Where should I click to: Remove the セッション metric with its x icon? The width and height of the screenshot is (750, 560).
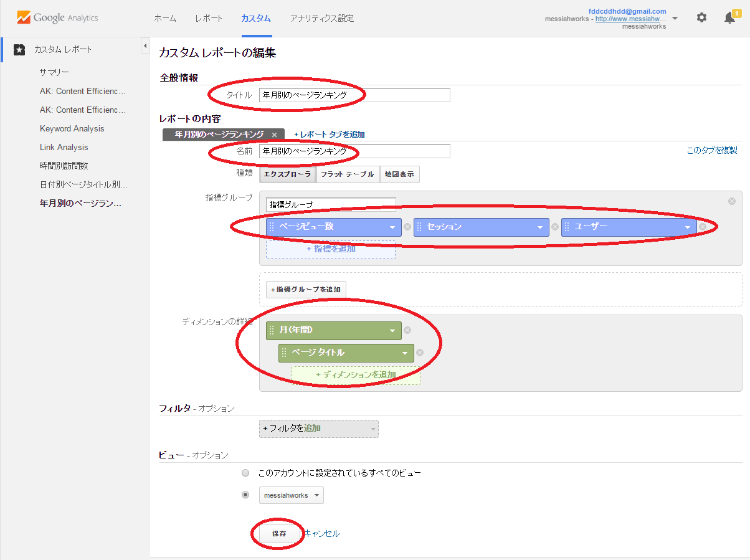(555, 227)
